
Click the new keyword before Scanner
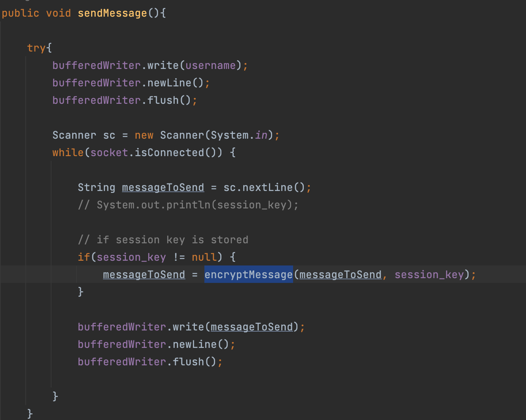coord(144,135)
